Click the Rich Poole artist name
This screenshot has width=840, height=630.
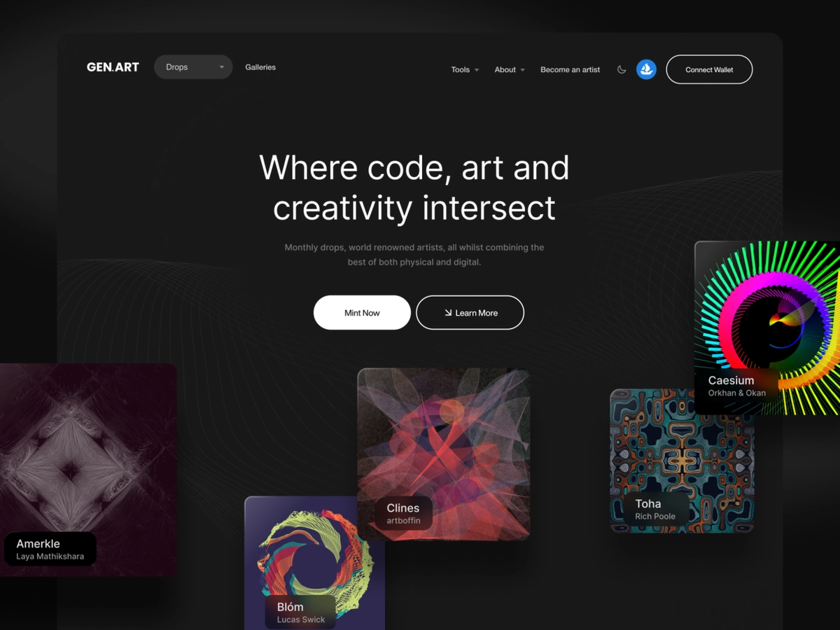[655, 517]
